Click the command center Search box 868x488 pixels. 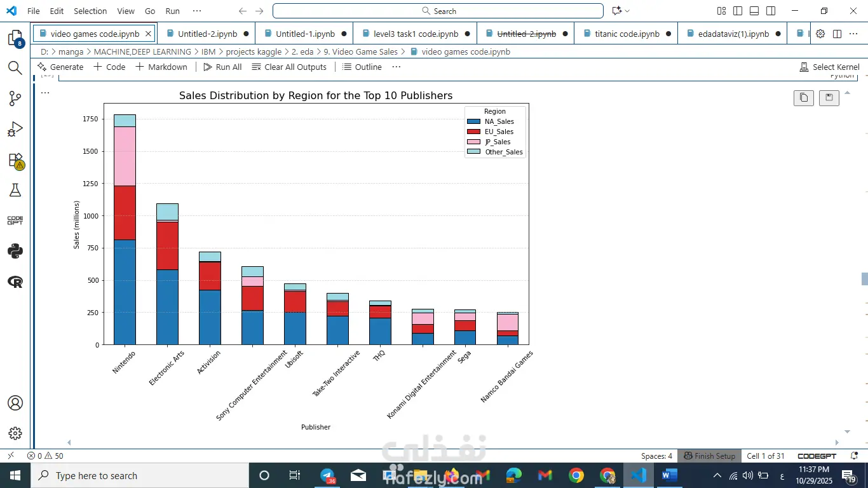pyautogui.click(x=438, y=11)
